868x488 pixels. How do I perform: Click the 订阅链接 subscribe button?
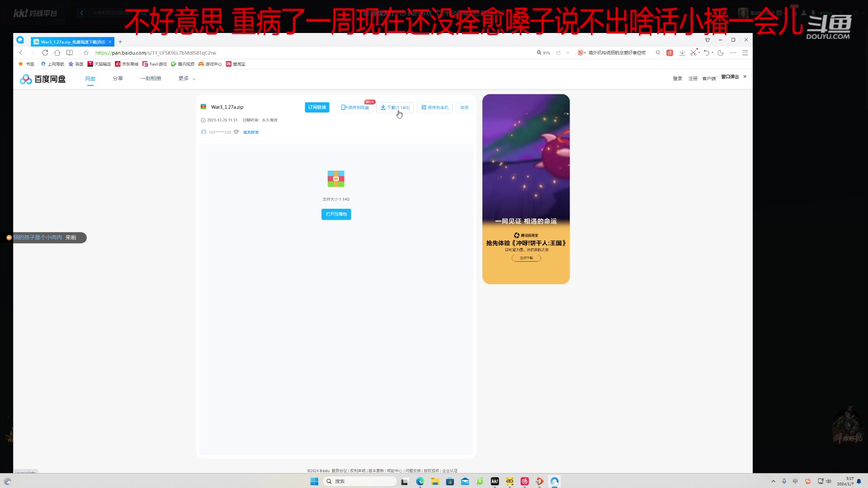click(317, 108)
